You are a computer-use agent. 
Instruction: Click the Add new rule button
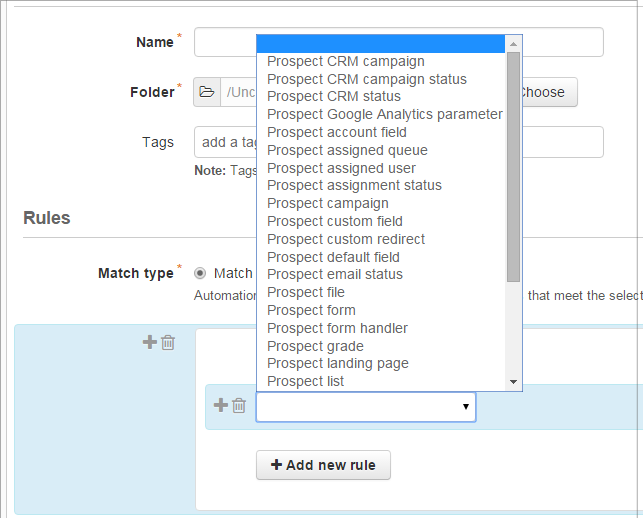coord(323,465)
